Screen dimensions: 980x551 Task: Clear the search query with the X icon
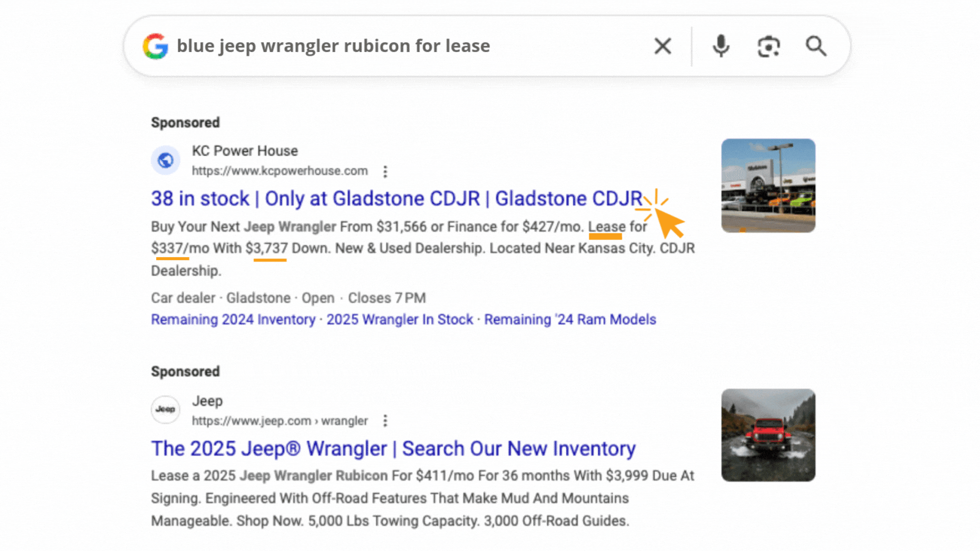(662, 45)
